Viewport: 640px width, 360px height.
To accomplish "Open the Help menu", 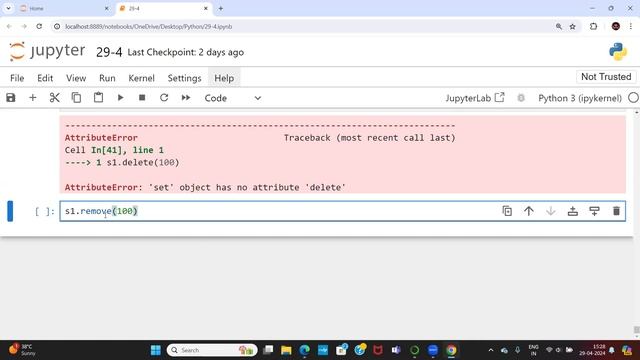I will click(224, 78).
